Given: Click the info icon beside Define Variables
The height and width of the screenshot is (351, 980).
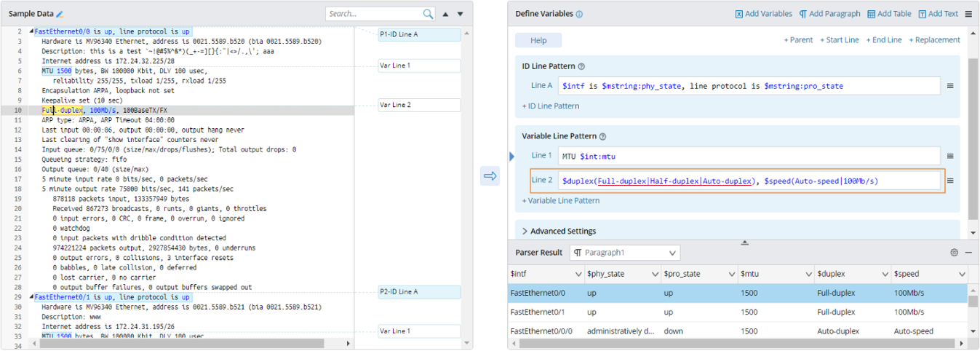Looking at the screenshot, I should click(579, 15).
